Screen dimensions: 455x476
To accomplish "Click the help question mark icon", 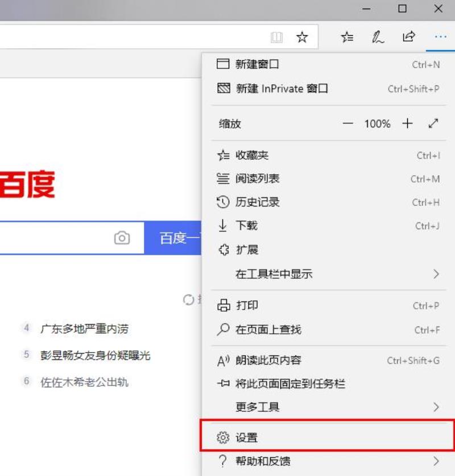I will click(223, 461).
